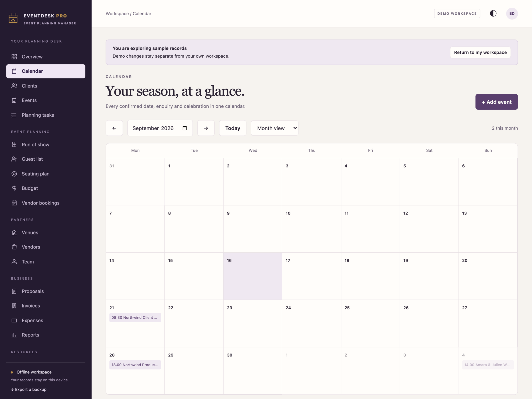532x399 pixels.
Task: Click the Expenses card icon
Action: pyautogui.click(x=14, y=320)
